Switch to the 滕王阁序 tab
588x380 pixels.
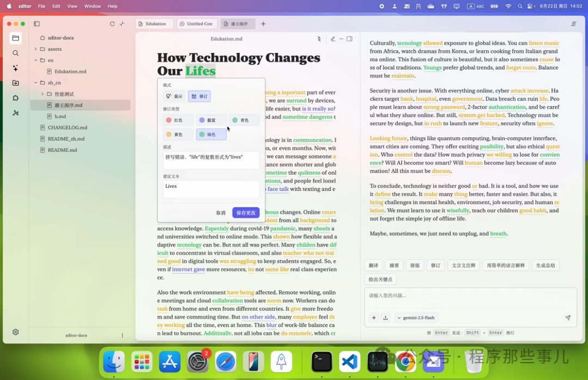238,23
